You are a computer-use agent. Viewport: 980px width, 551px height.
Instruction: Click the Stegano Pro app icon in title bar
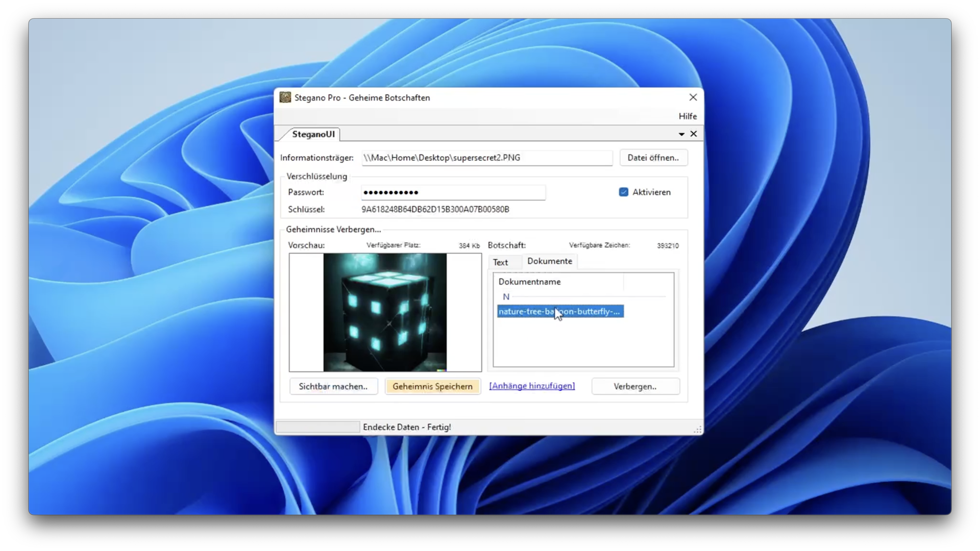(x=285, y=97)
